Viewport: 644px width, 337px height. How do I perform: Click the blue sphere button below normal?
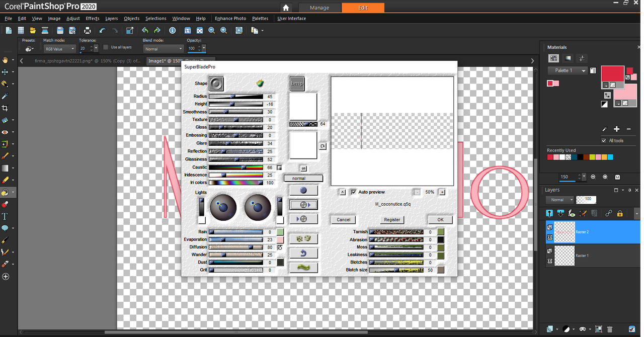click(x=303, y=191)
